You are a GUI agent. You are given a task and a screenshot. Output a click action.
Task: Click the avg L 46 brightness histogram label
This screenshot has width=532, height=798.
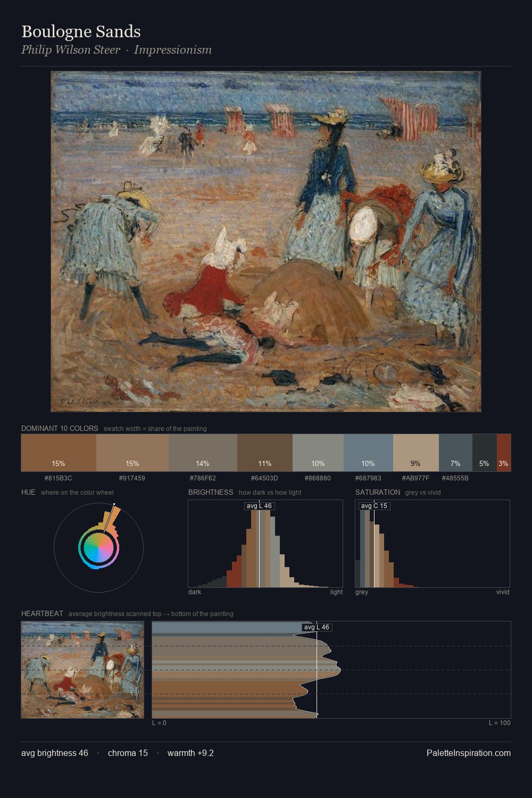(x=259, y=506)
